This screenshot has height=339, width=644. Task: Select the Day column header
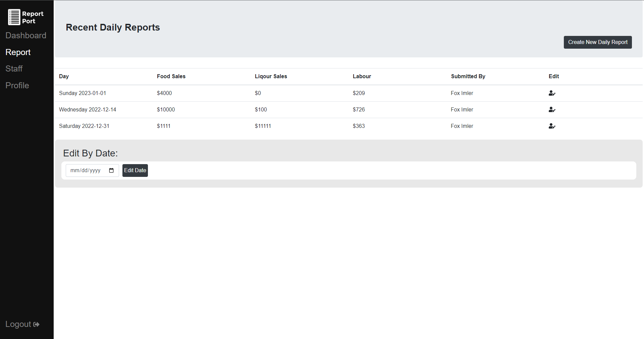[x=64, y=76]
